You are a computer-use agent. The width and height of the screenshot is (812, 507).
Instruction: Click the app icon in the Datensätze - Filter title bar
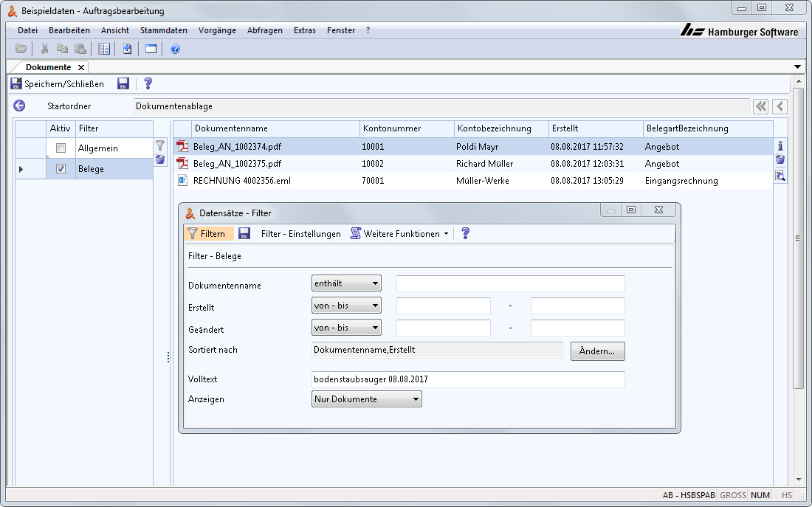190,213
